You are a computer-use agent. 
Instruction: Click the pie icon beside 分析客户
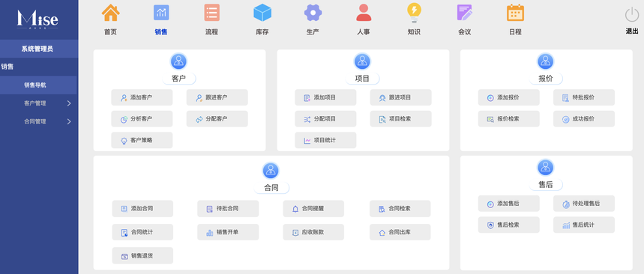click(124, 119)
